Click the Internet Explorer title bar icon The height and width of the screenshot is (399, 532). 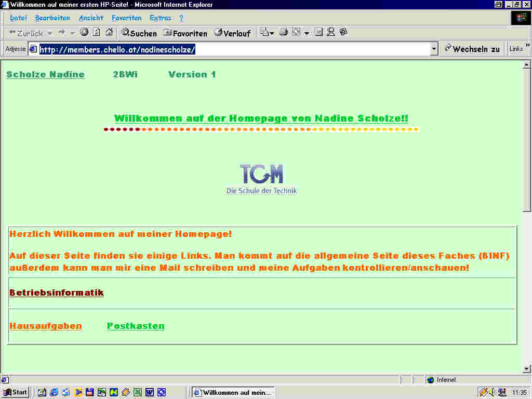click(x=5, y=4)
